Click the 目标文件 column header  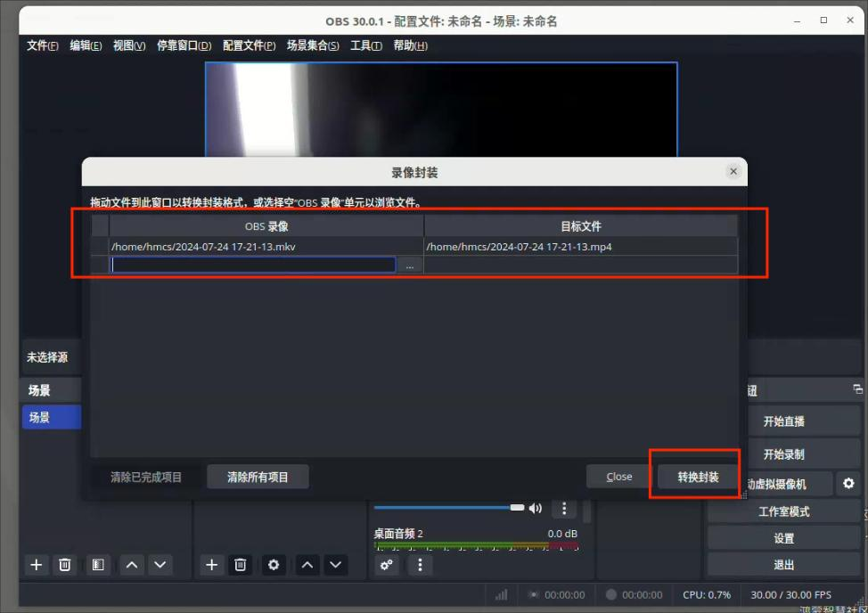581,226
